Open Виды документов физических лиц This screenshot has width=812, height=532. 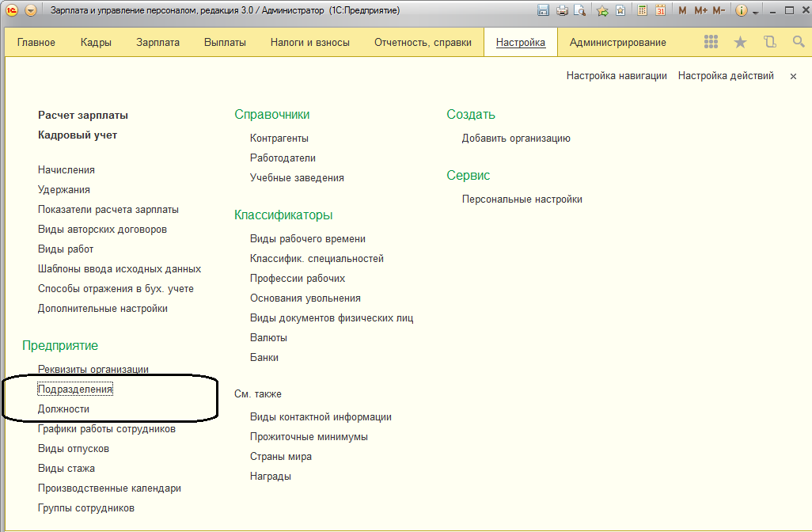point(332,318)
